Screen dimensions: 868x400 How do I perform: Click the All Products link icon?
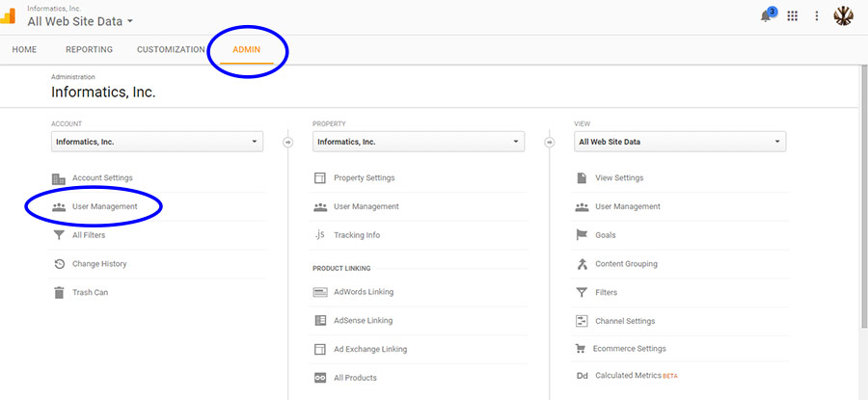pos(320,378)
